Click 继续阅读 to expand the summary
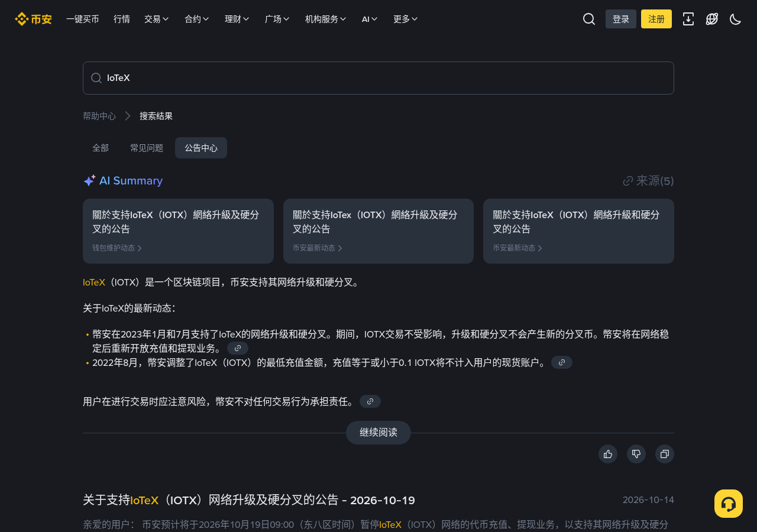This screenshot has height=532, width=757. pos(378,433)
